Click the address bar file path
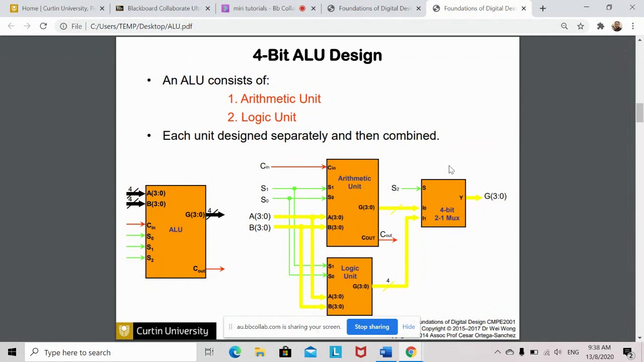This screenshot has width=644, height=362. (141, 26)
